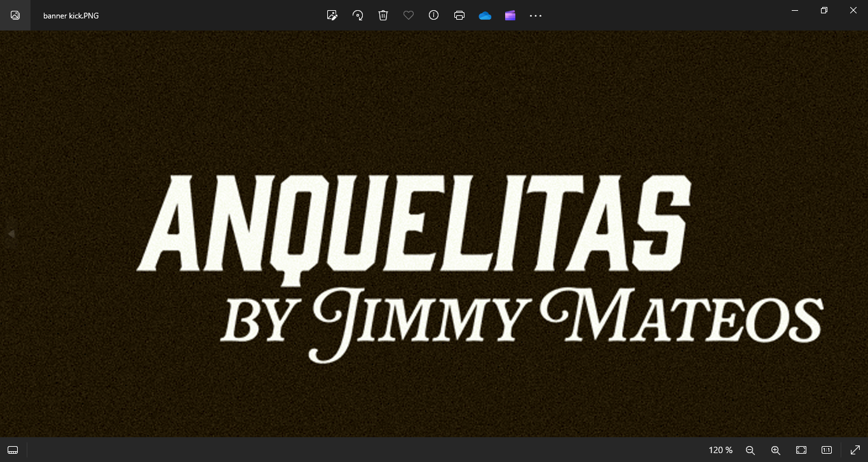This screenshot has width=868, height=462.
Task: Zoom out using the magnifier minus
Action: tap(750, 450)
